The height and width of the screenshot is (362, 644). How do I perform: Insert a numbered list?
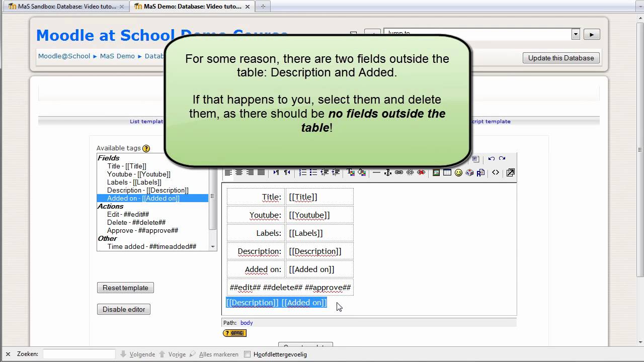pyautogui.click(x=302, y=172)
